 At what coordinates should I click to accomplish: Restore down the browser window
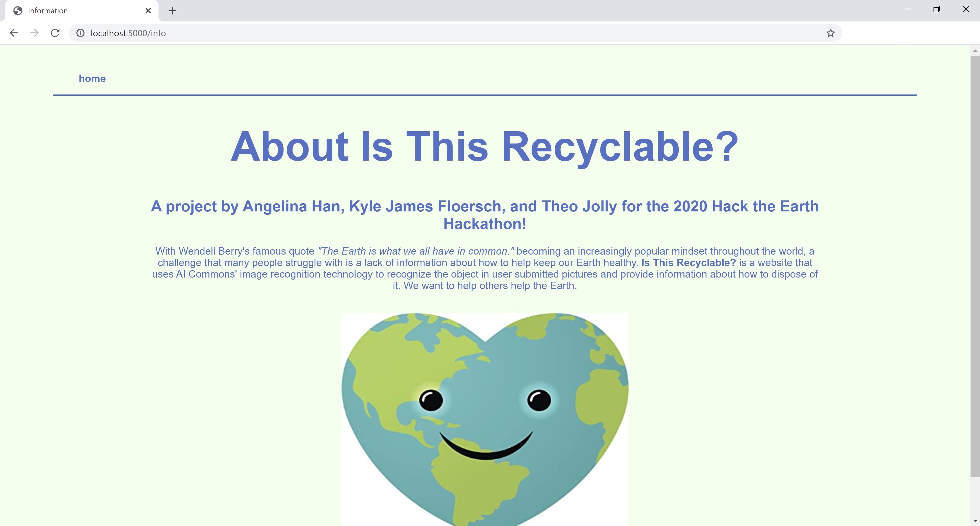pyautogui.click(x=937, y=9)
